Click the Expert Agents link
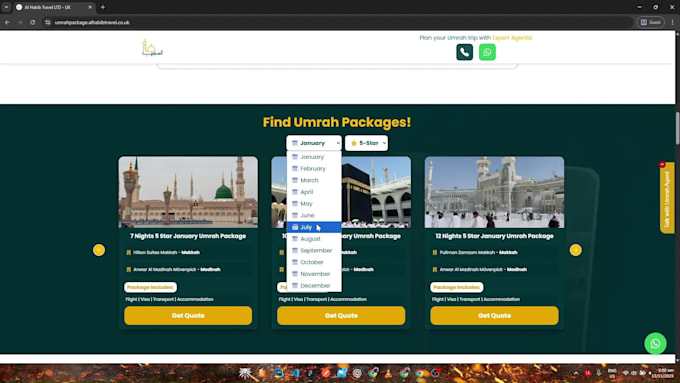Image resolution: width=680 pixels, height=383 pixels. (x=512, y=38)
